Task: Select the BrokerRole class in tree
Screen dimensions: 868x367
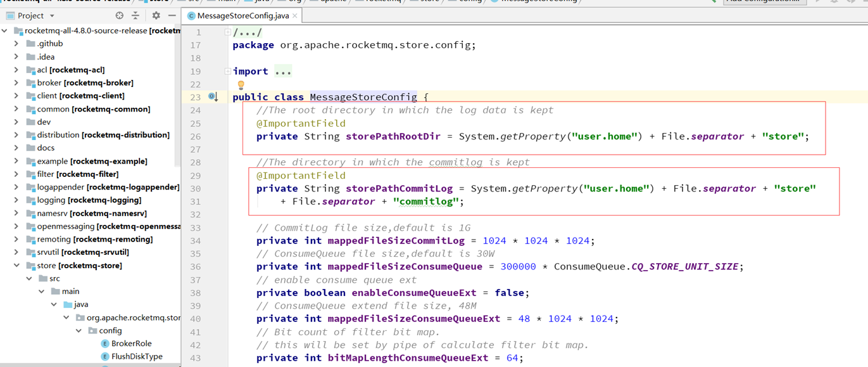Action: [132, 344]
